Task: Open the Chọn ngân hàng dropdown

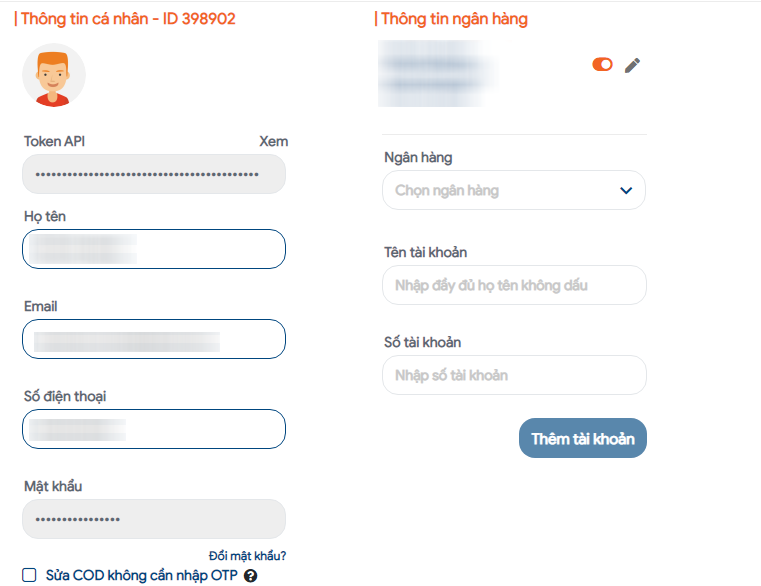Action: coord(514,190)
